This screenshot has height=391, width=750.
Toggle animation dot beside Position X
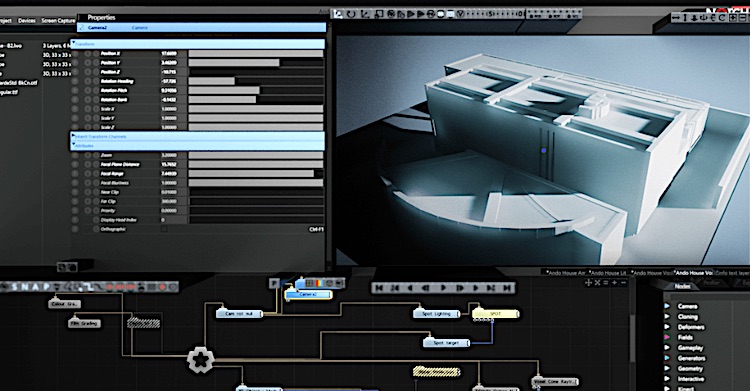tap(75, 54)
